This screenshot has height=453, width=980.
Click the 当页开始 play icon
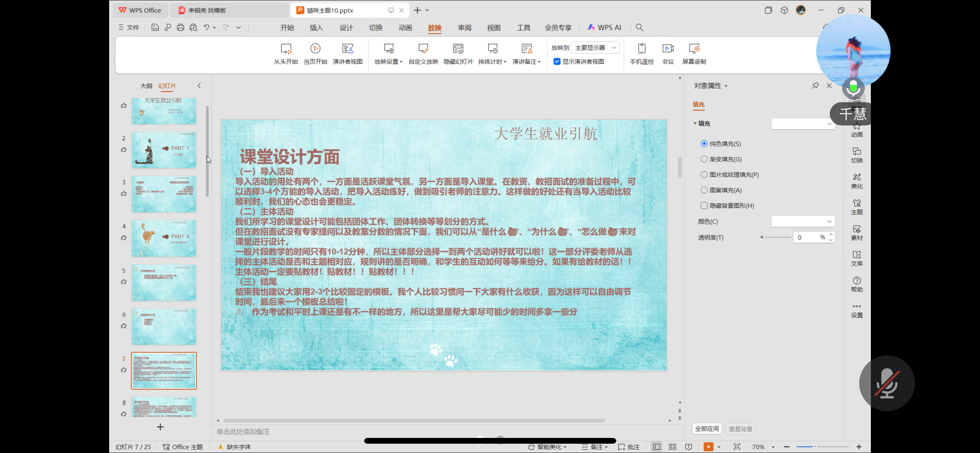click(315, 48)
